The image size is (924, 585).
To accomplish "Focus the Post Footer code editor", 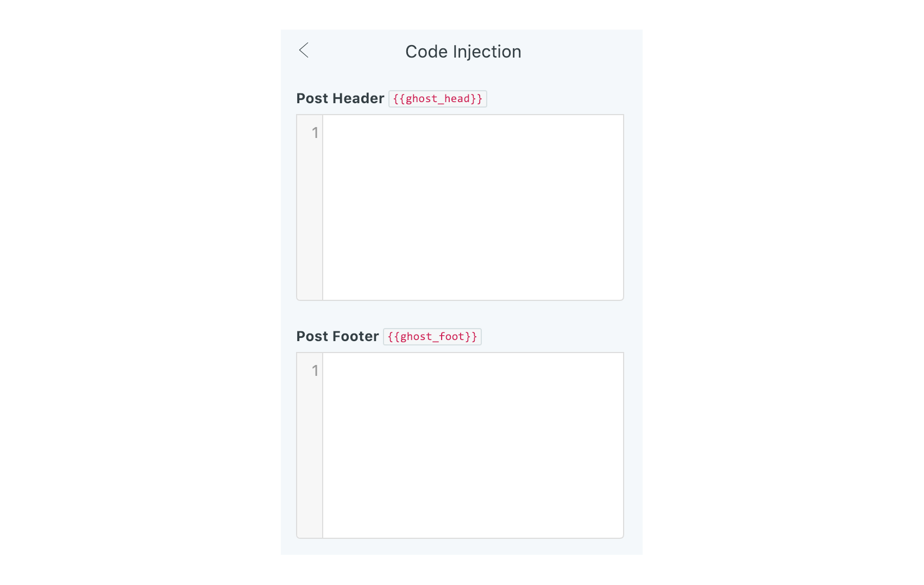I will coord(473,445).
